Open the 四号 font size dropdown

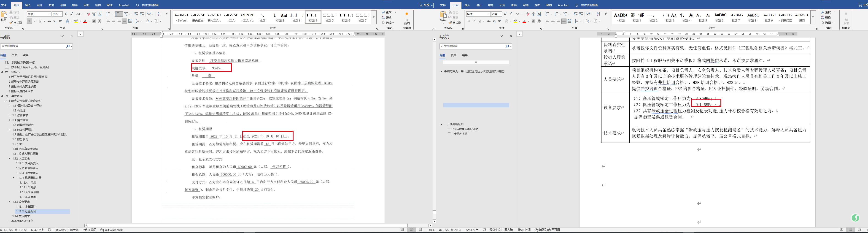[x=500, y=14]
